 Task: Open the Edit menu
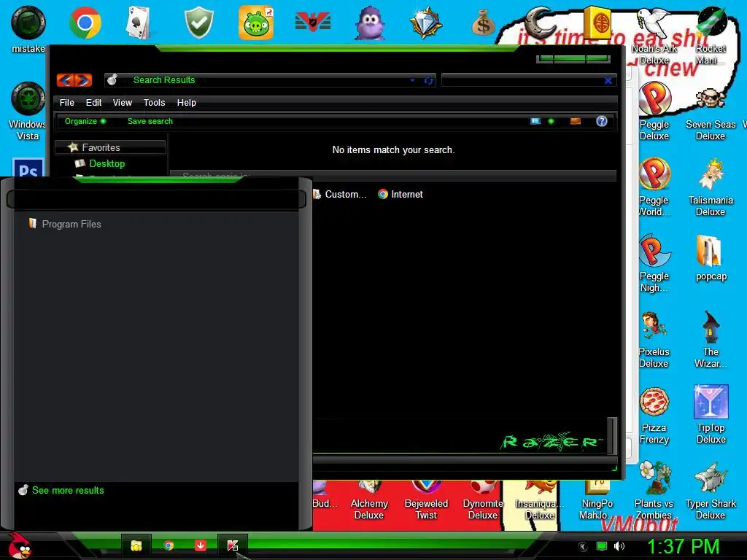coord(93,102)
